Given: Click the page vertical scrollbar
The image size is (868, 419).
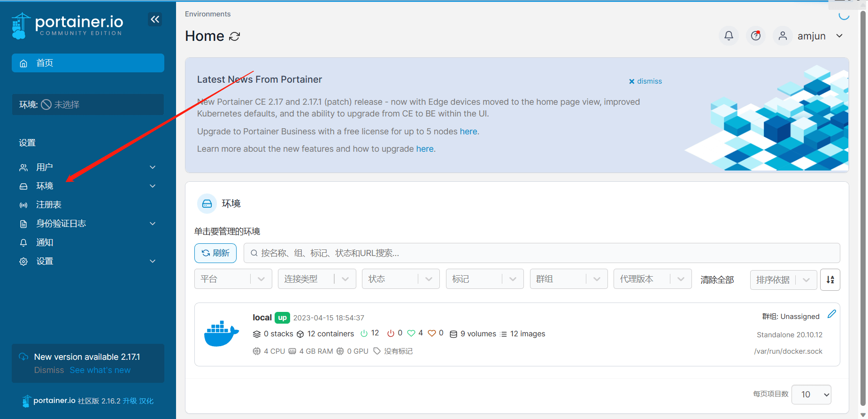Looking at the screenshot, I should 863,208.
